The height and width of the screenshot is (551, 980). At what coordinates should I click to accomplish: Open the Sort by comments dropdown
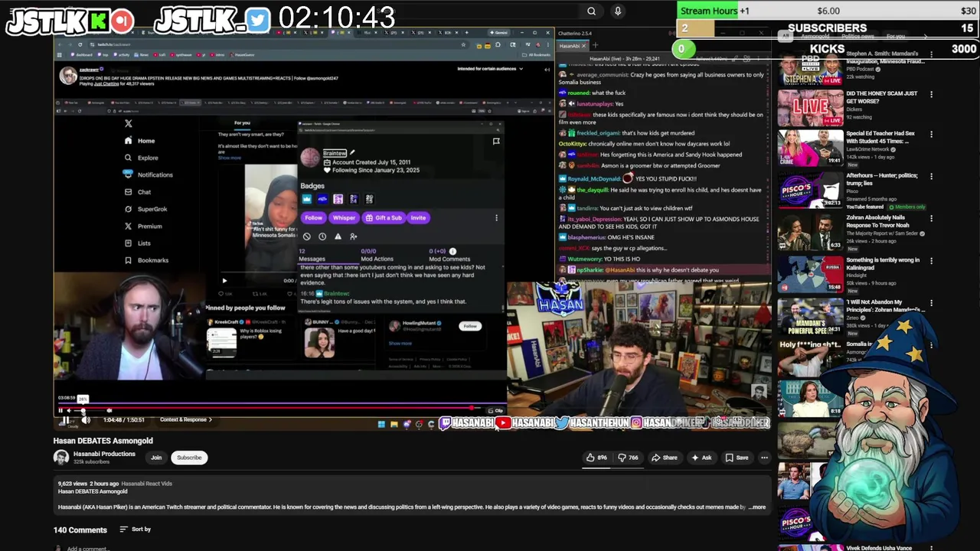(136, 530)
